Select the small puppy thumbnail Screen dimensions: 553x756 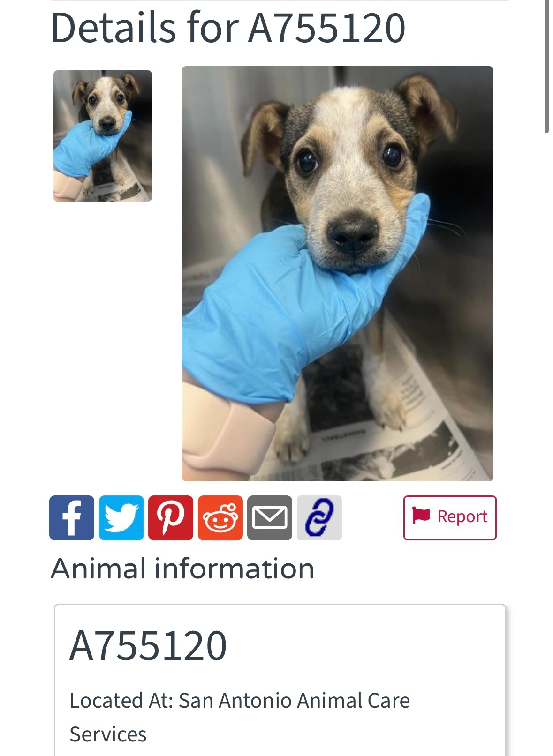pyautogui.click(x=103, y=136)
